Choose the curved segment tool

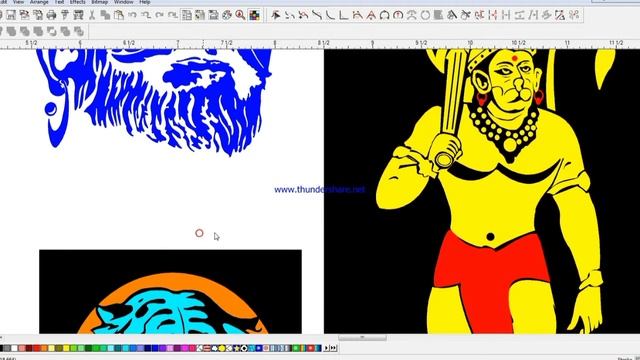pyautogui.click(x=330, y=16)
